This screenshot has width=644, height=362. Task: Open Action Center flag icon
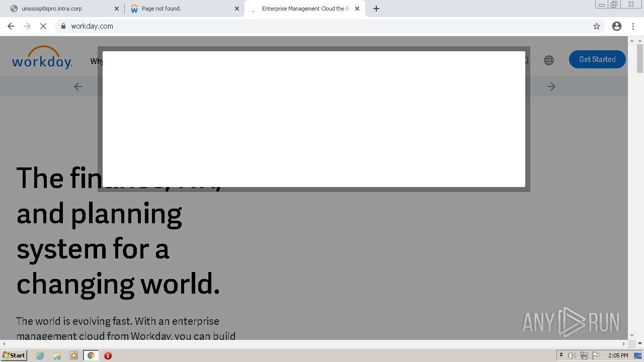[596, 355]
